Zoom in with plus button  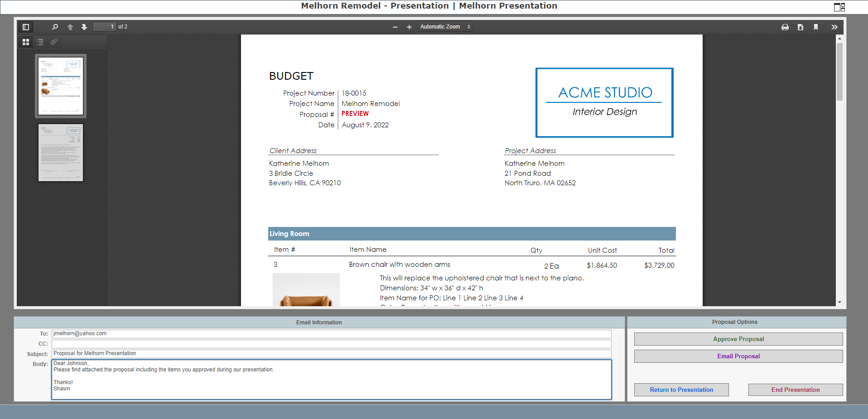409,27
